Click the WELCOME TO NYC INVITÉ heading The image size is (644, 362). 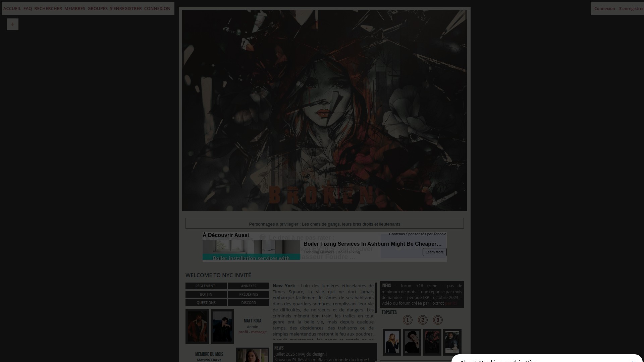(218, 275)
